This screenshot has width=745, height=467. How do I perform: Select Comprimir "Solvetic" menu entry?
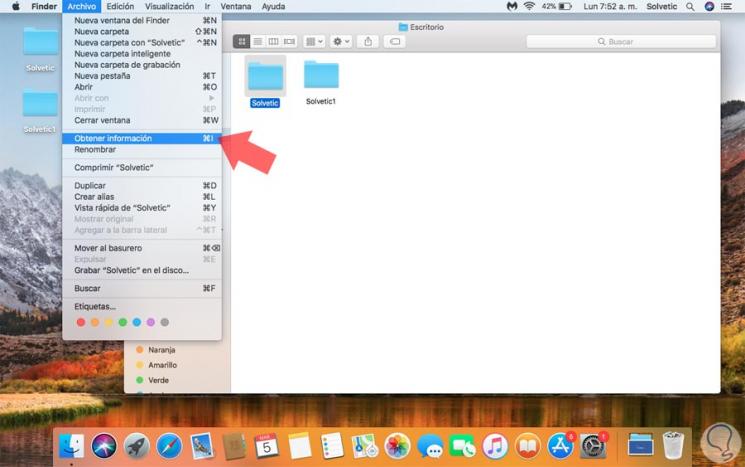coord(114,167)
